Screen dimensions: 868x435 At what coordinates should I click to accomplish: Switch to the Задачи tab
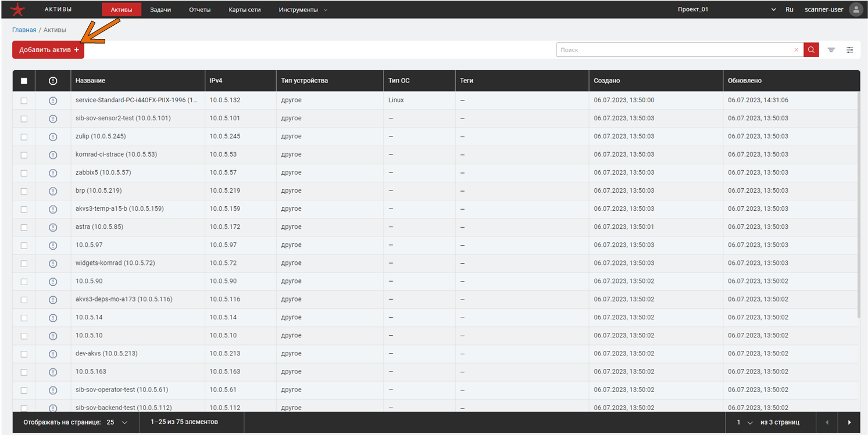(x=160, y=10)
